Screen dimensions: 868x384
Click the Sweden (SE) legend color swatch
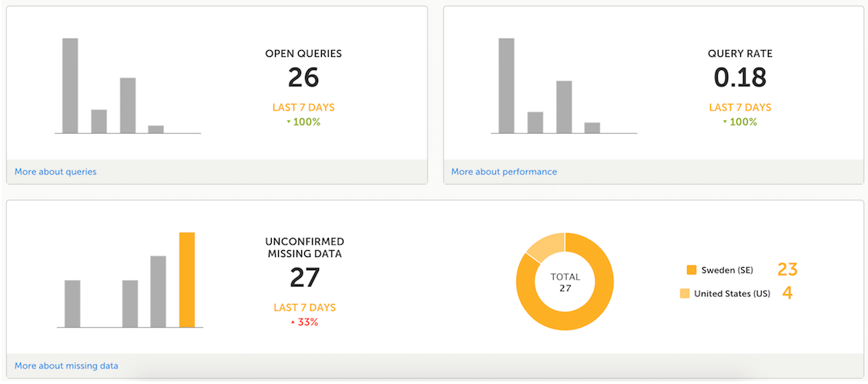(x=691, y=270)
